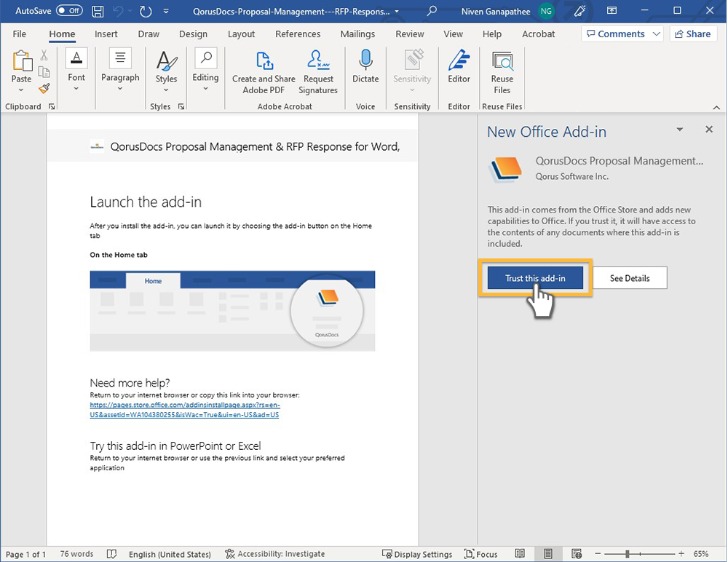Collapse the ribbon with the chevron

point(716,107)
